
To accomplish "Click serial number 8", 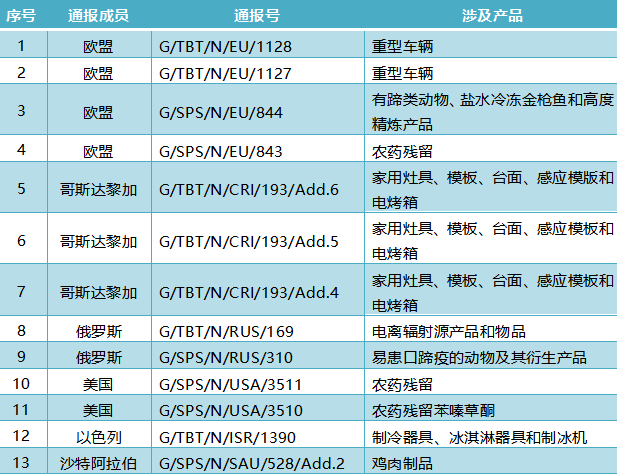I will (21, 330).
